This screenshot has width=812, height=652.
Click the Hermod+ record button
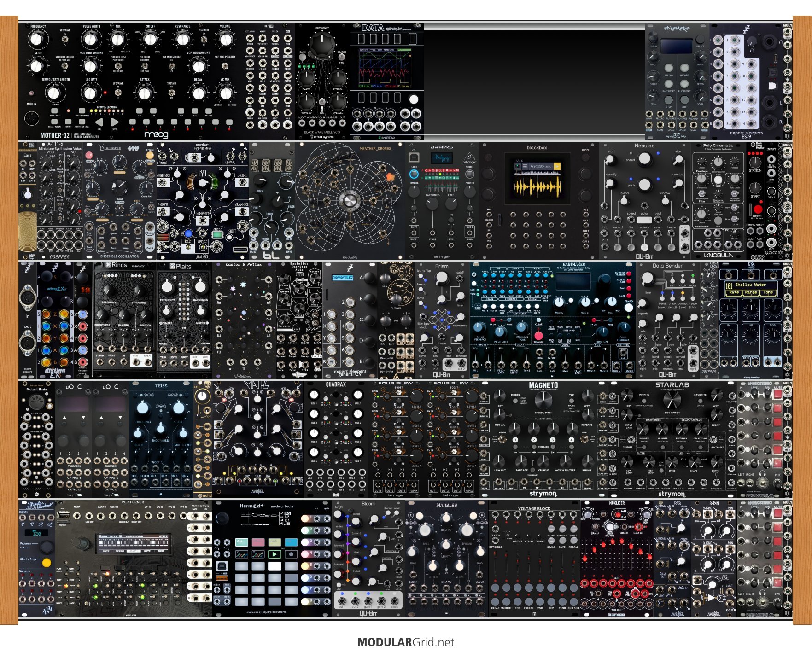pyautogui.click(x=291, y=554)
